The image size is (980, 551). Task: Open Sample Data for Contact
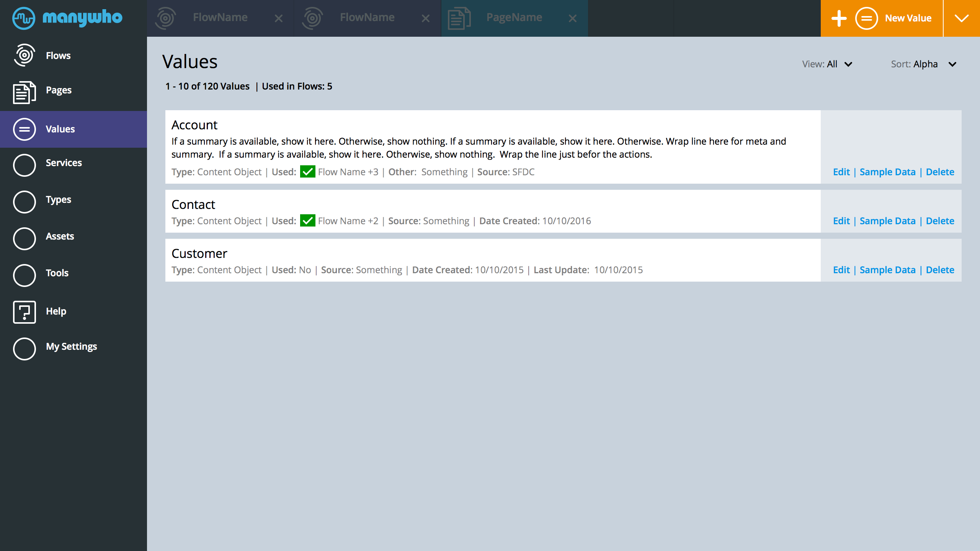click(887, 221)
